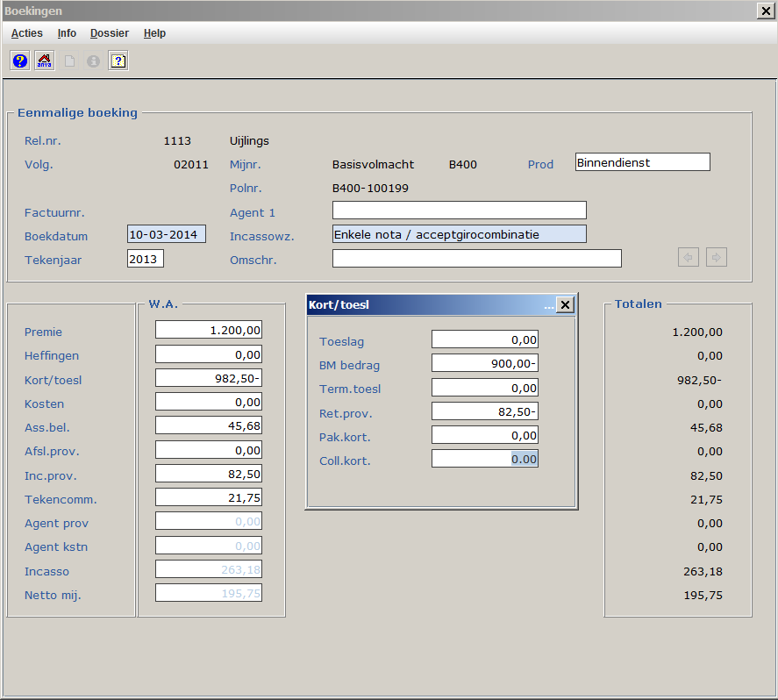
Task: Click the left arrow navigation icon
Action: click(689, 257)
